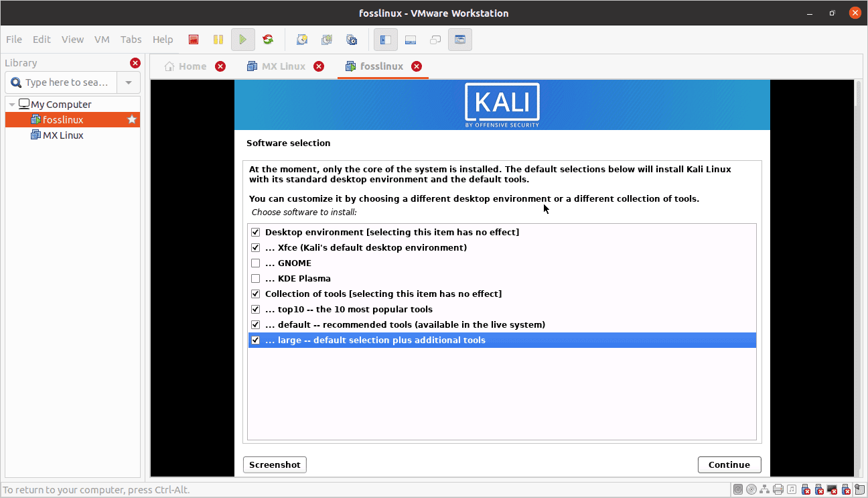The height and width of the screenshot is (498, 868).
Task: Open the Help menu
Action: click(163, 40)
